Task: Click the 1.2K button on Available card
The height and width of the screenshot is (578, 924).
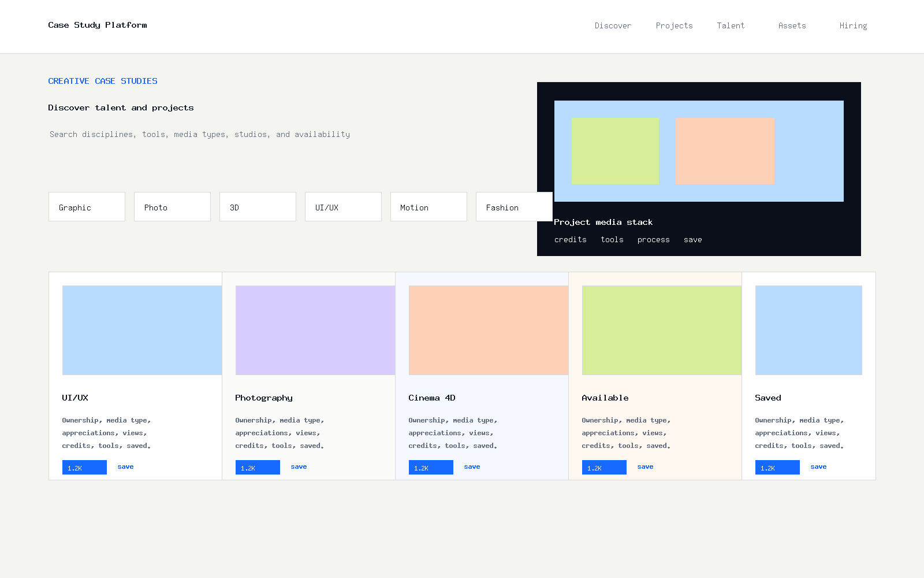Action: (x=604, y=467)
